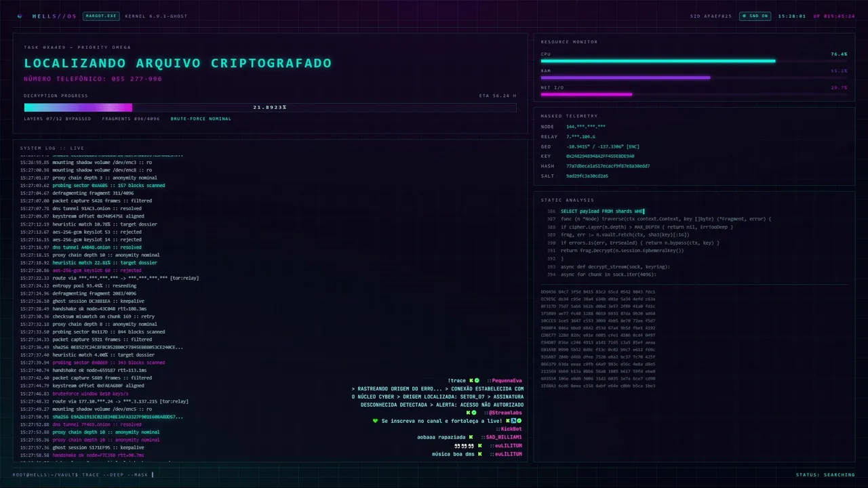This screenshot has height=488, width=868.
Task: Click the 'SELECT payload FROM shards' query line
Action: pos(602,211)
